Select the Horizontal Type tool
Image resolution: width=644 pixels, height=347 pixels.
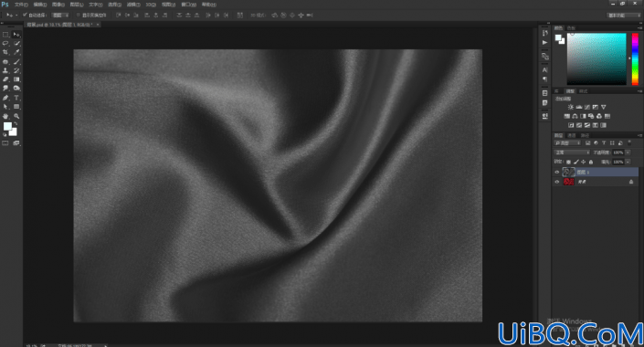[16, 98]
